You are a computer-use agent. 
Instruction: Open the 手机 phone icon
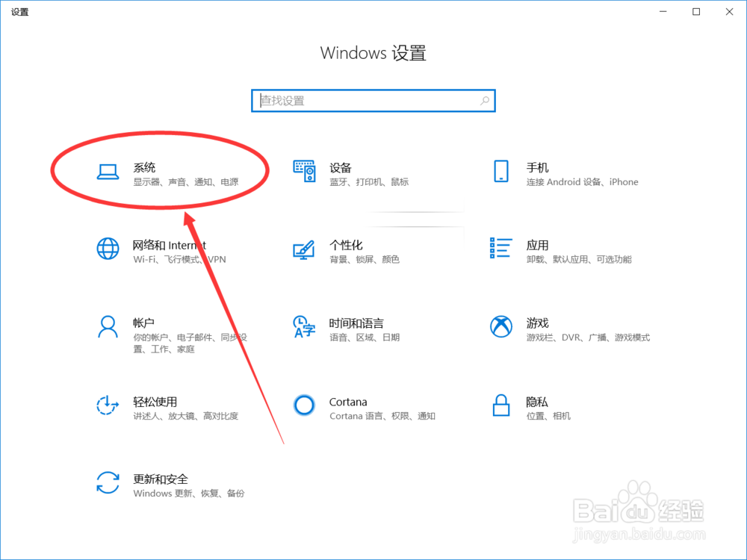pos(500,172)
